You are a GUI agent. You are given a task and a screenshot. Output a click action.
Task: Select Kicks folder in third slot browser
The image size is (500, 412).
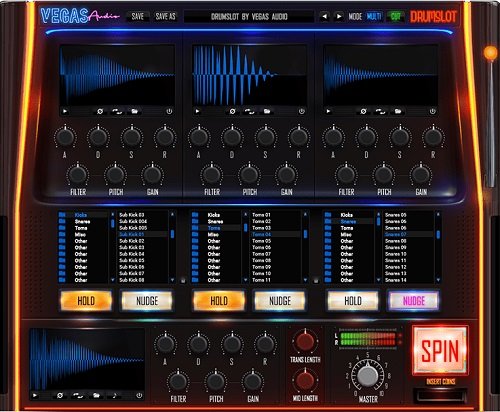pos(348,215)
